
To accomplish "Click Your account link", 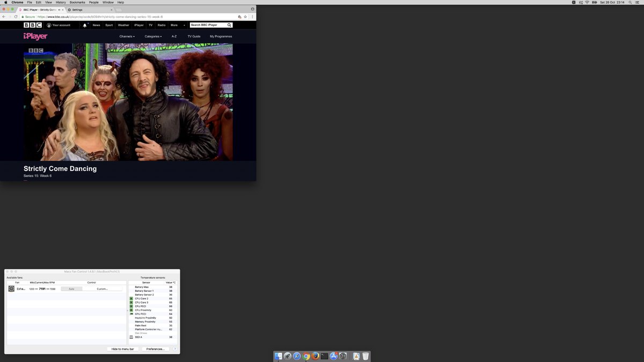I will [58, 25].
